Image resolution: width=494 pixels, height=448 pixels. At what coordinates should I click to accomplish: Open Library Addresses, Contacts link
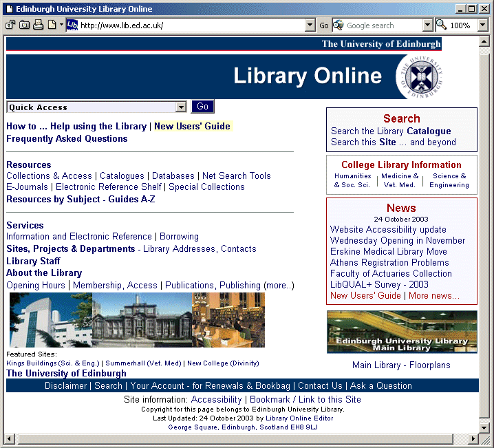(200, 249)
